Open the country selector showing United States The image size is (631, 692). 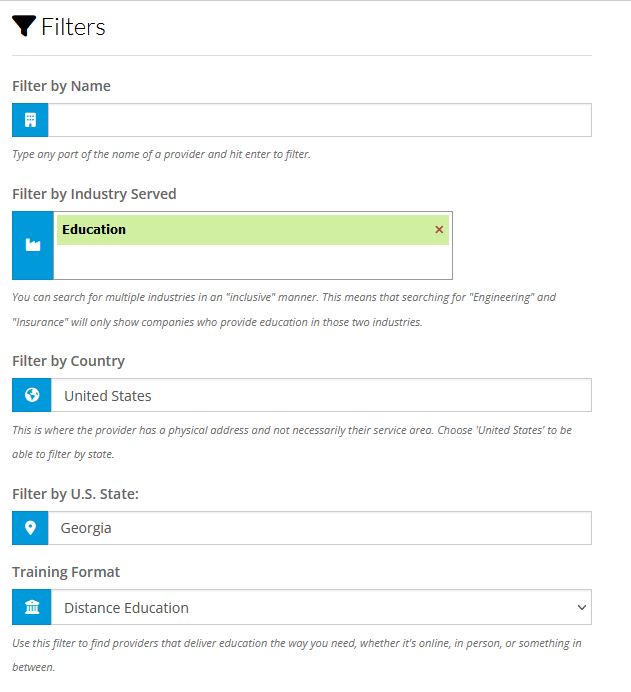point(321,395)
